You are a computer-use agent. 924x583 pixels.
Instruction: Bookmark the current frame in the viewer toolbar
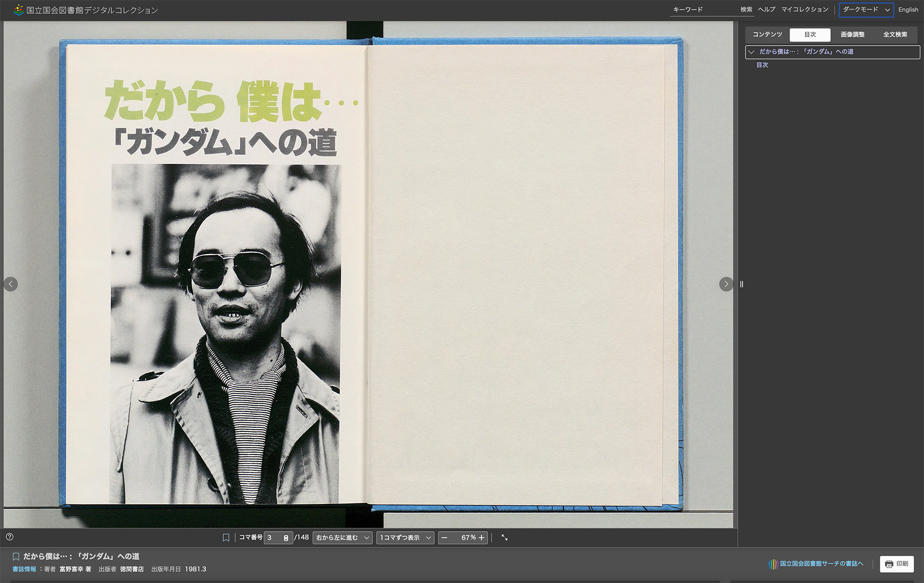[226, 538]
